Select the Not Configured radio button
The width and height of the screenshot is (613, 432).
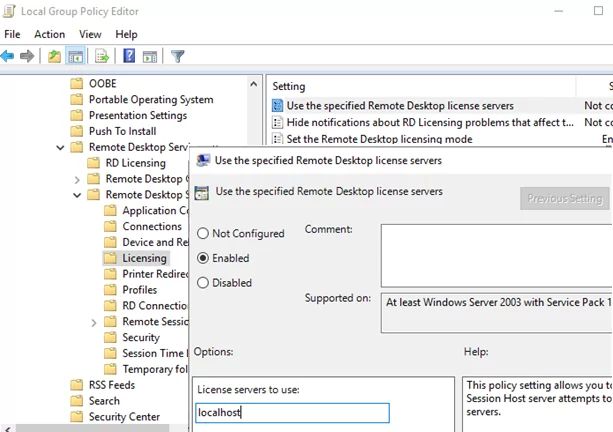[203, 233]
